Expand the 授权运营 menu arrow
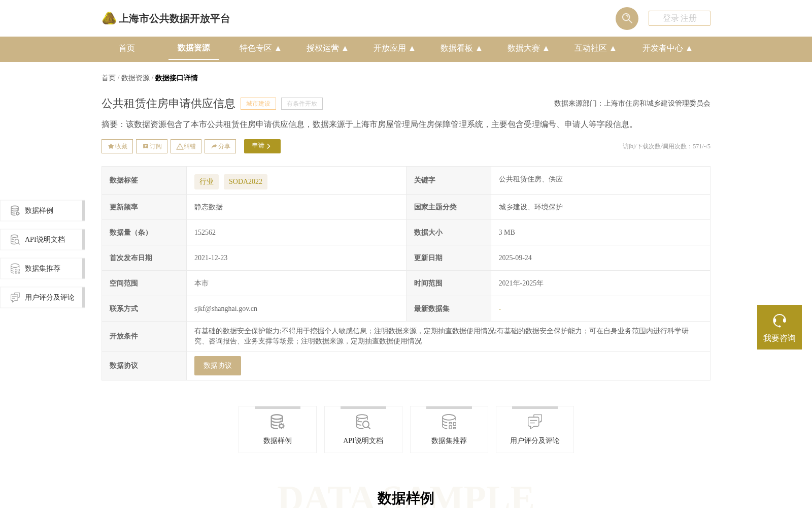Image resolution: width=812 pixels, height=508 pixels. click(345, 48)
